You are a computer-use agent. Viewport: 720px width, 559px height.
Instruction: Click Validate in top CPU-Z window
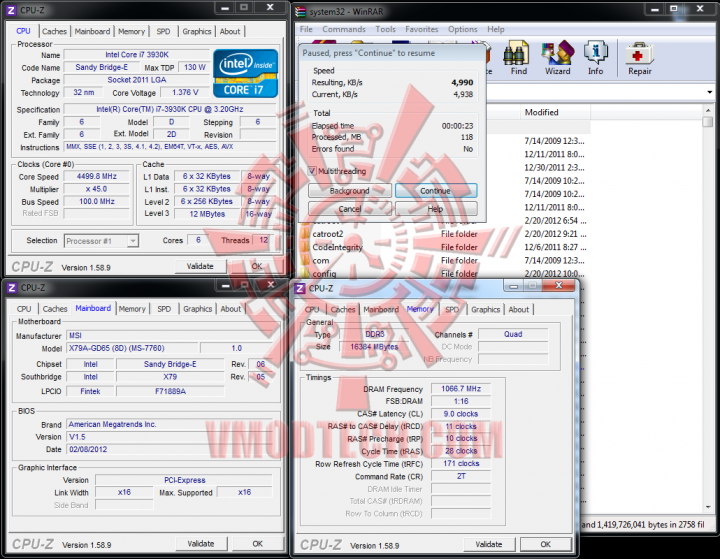point(200,266)
